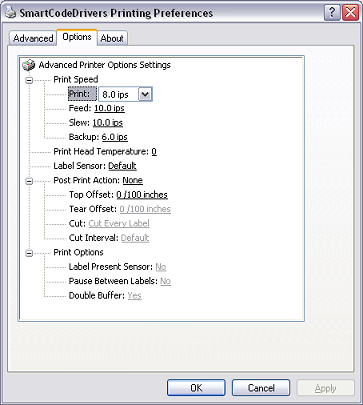The height and width of the screenshot is (405, 363).
Task: Click the Apply button
Action: (326, 388)
